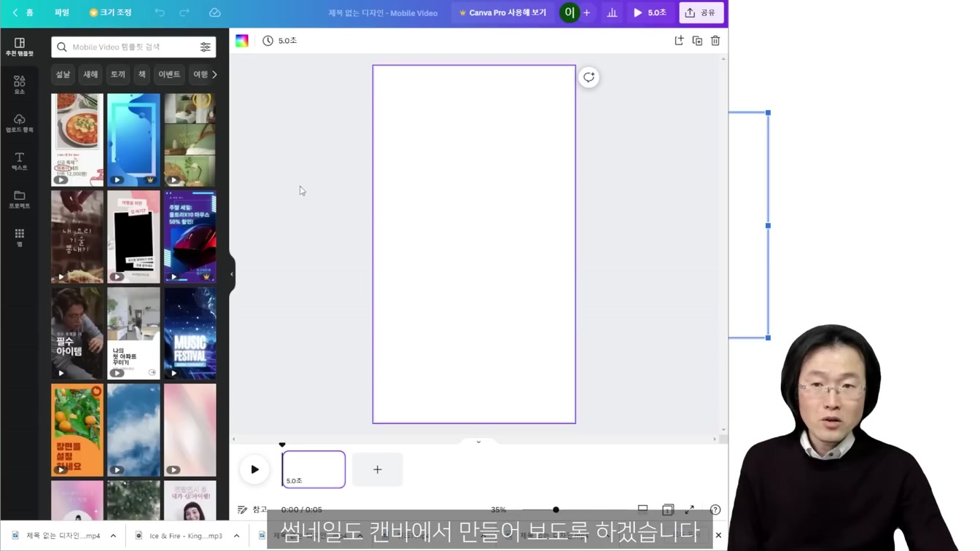Open the template search filter options icon

(x=206, y=47)
